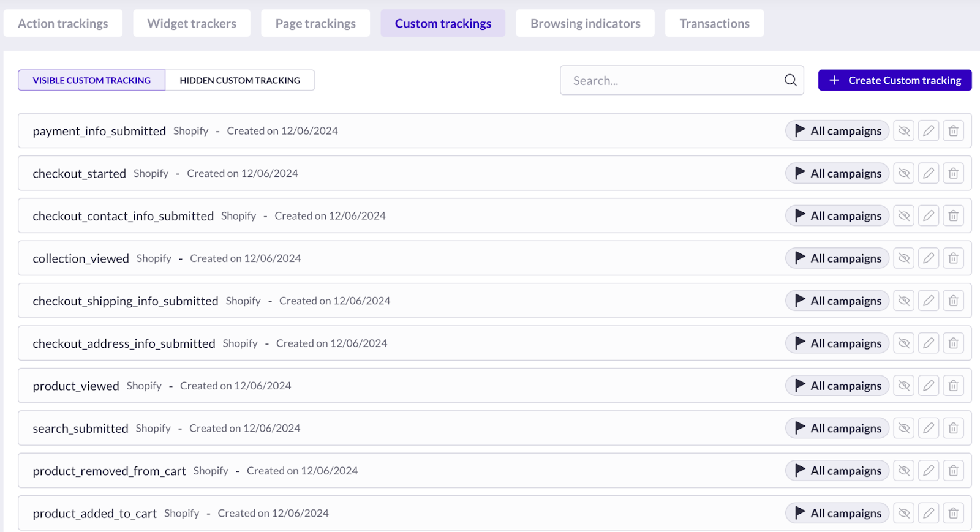Screen dimensions: 980x532
Task: Click the product_added_to_cart name text
Action: click(x=95, y=514)
